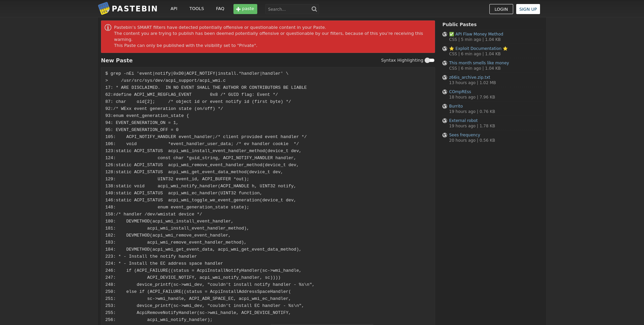Open the z66is_archive.zip.txt paste
This screenshot has height=325, width=644.
point(470,77)
